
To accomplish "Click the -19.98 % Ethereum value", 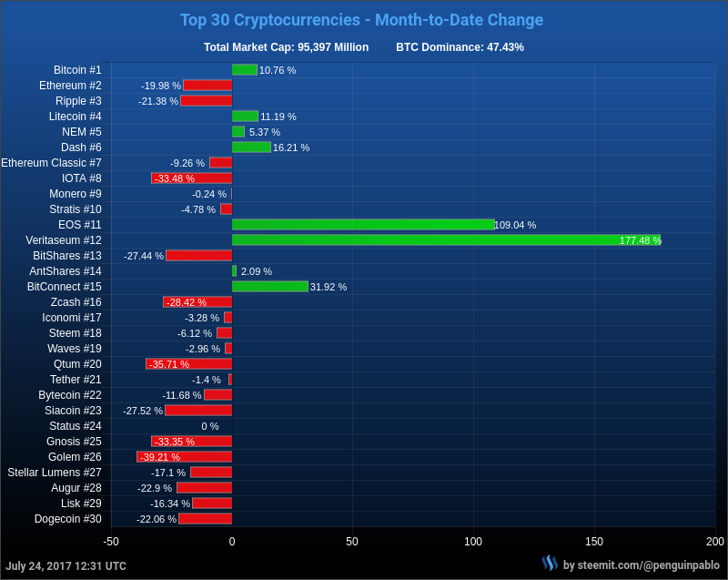I will [x=161, y=86].
